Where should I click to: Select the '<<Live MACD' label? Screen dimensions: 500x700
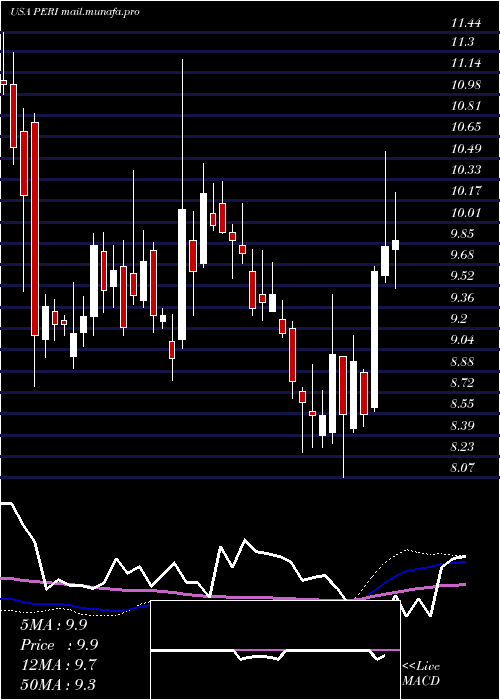(421, 674)
